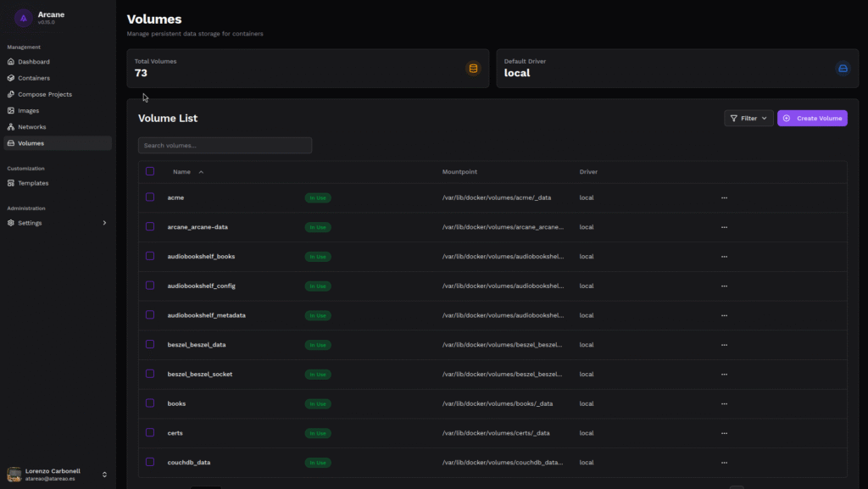The height and width of the screenshot is (489, 868).
Task: Open the Filter dropdown
Action: coord(748,119)
